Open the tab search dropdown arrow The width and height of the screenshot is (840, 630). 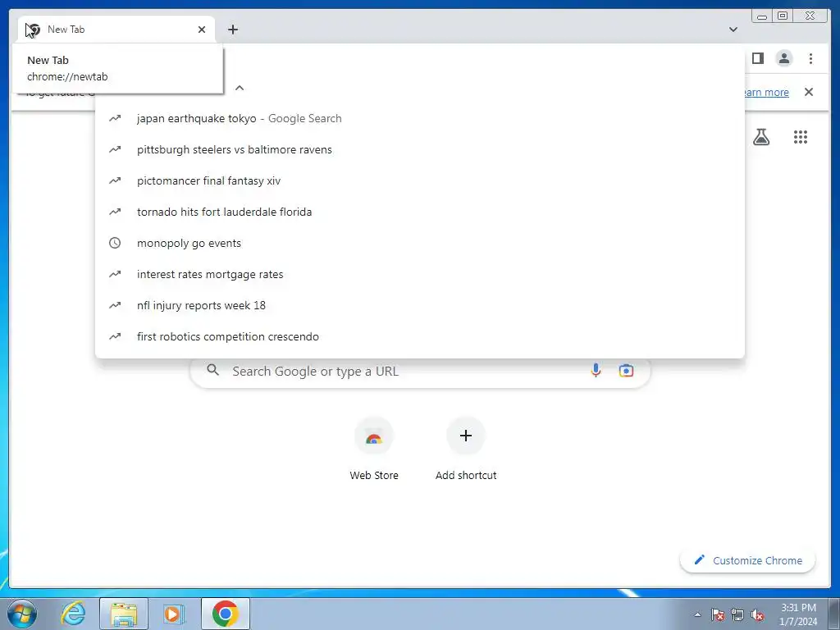pos(733,30)
